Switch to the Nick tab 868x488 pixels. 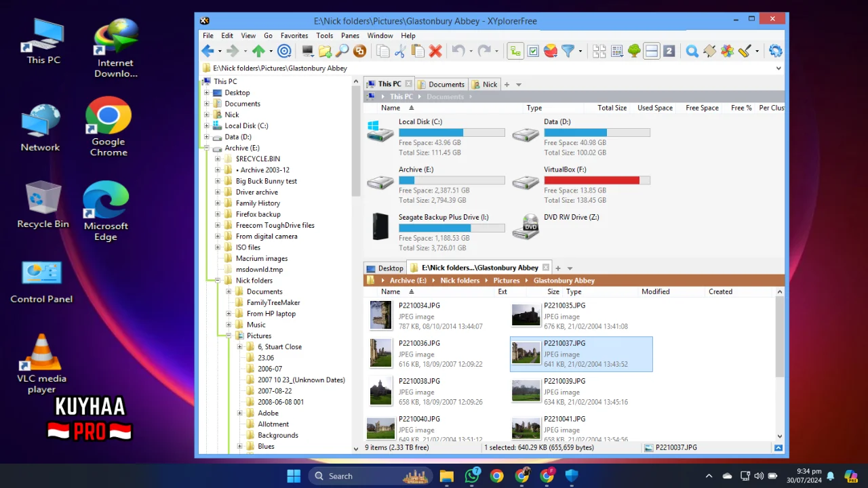pyautogui.click(x=484, y=84)
